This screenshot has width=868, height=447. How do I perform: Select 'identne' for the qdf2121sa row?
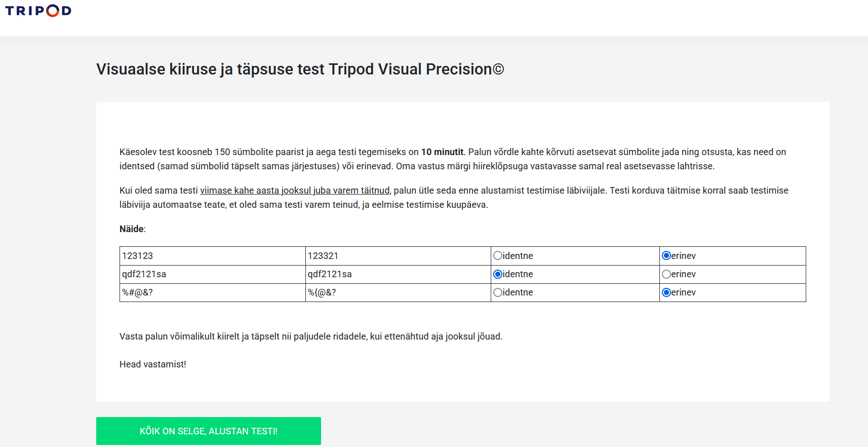[498, 274]
